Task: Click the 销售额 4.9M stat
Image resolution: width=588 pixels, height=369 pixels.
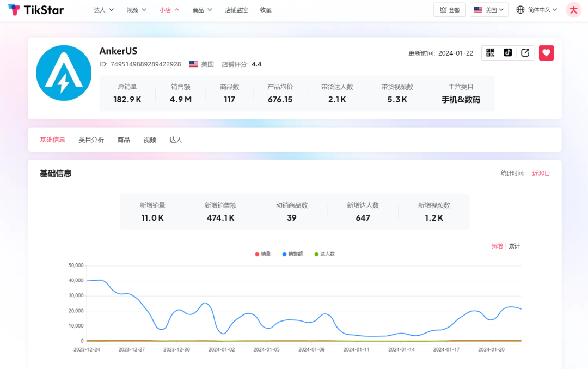Action: 181,93
